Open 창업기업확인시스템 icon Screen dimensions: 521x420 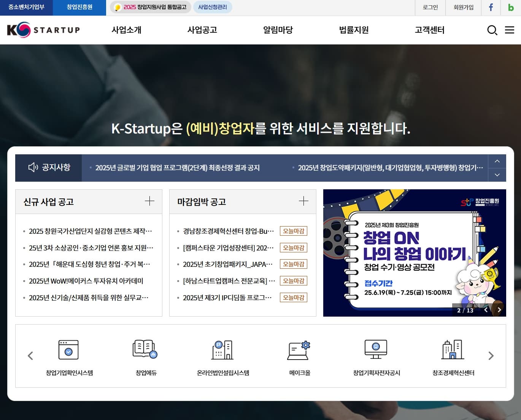(68, 350)
